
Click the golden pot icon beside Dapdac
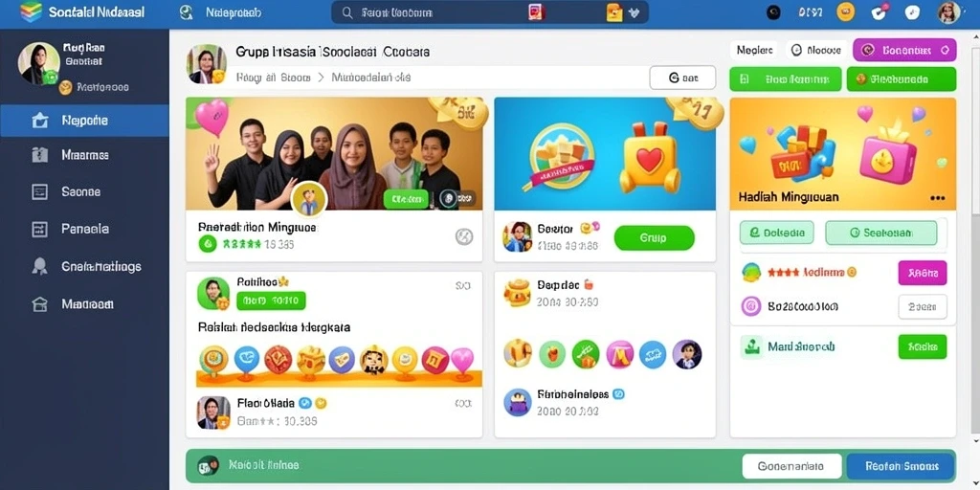tap(518, 293)
